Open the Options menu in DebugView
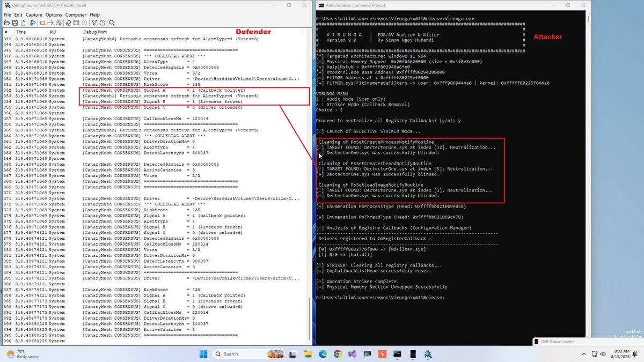Viewport: 644px width, 362px height. pyautogui.click(x=54, y=14)
